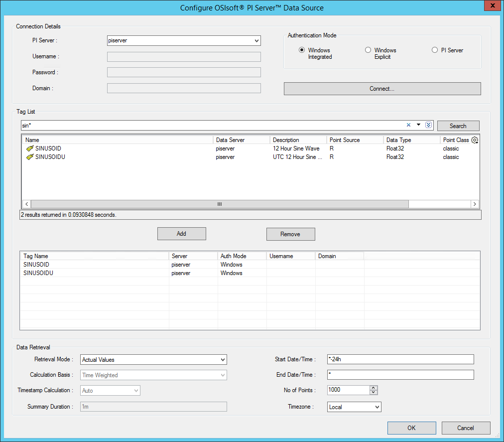
Task: Select Windows Explicit authentication mode
Action: coord(368,50)
